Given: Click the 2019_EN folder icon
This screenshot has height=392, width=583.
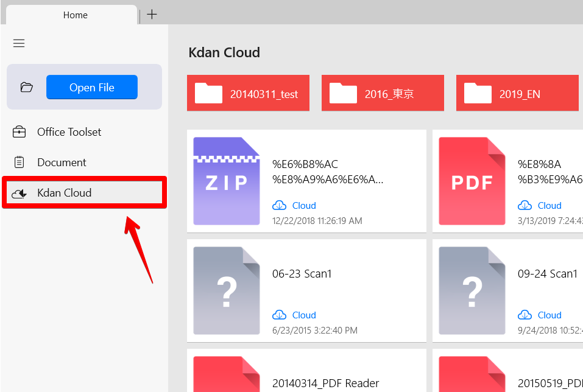Looking at the screenshot, I should point(478,93).
